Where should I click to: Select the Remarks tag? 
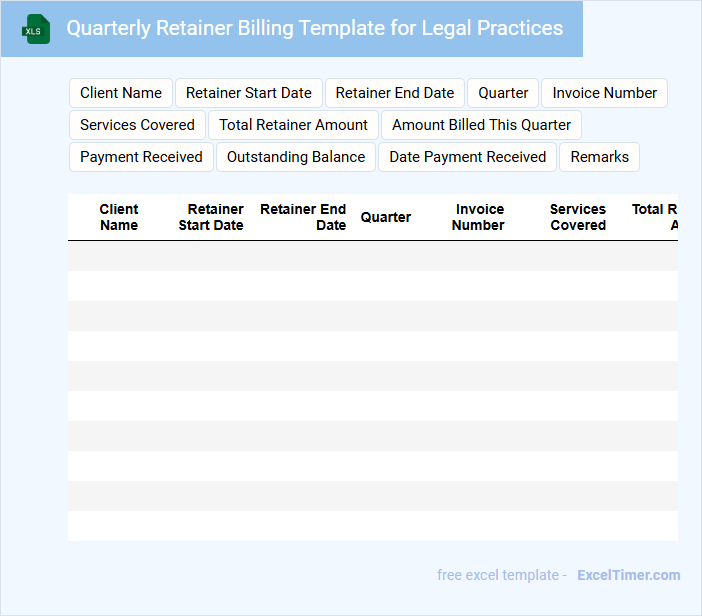click(x=599, y=157)
